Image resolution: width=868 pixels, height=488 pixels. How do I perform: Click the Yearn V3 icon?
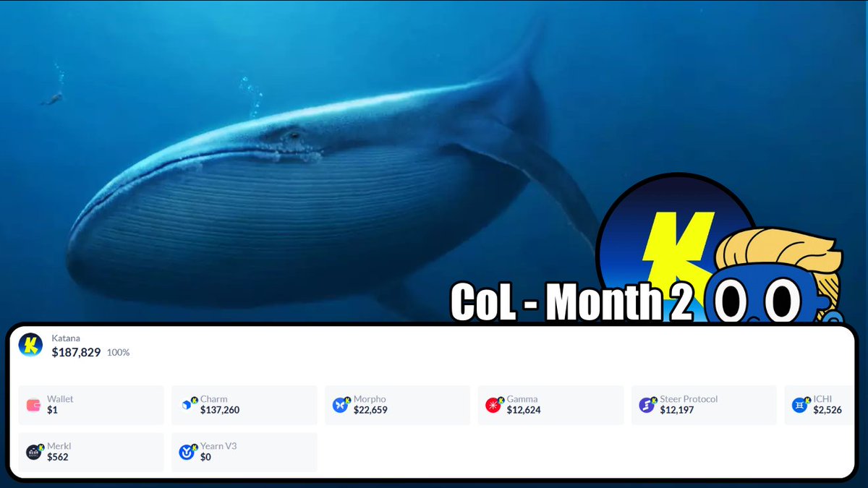pos(188,452)
